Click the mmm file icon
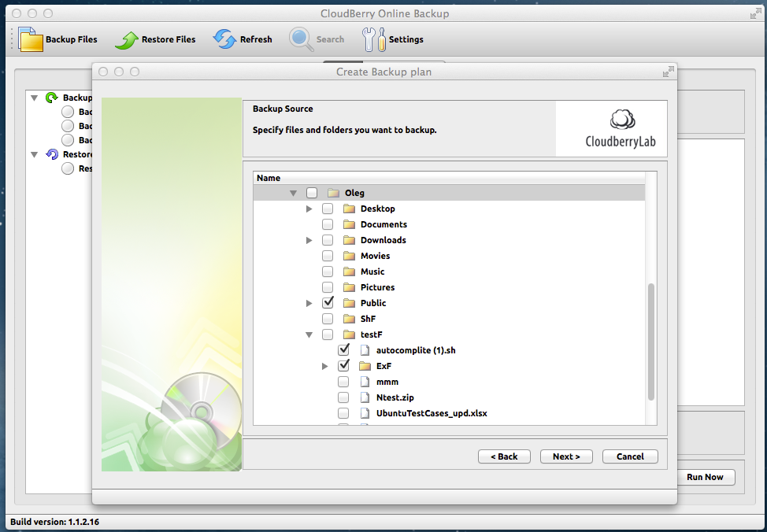The image size is (767, 532). pos(365,382)
